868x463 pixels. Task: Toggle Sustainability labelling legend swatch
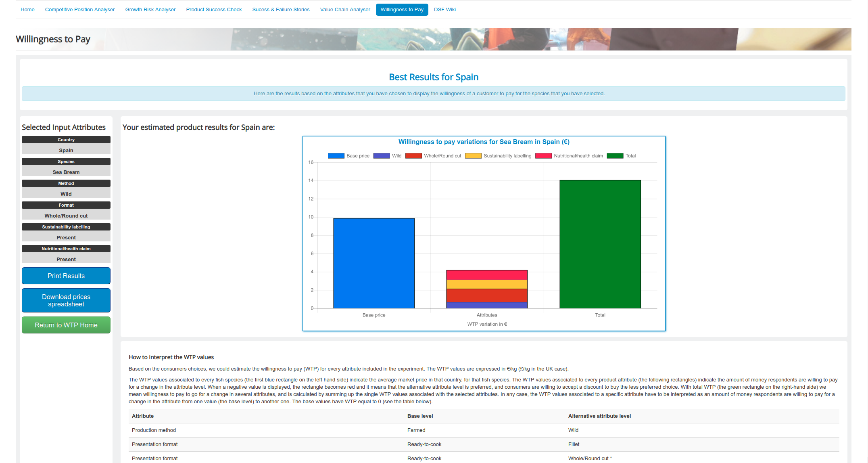point(473,156)
